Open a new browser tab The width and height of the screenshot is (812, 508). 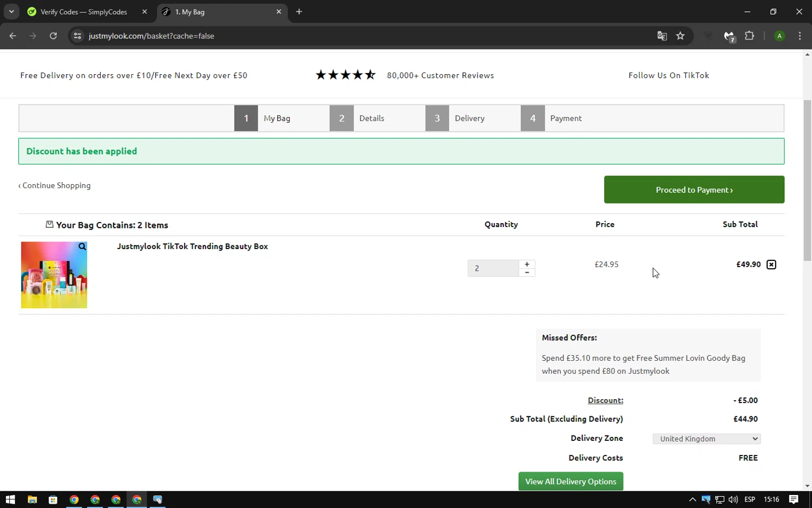(299, 12)
